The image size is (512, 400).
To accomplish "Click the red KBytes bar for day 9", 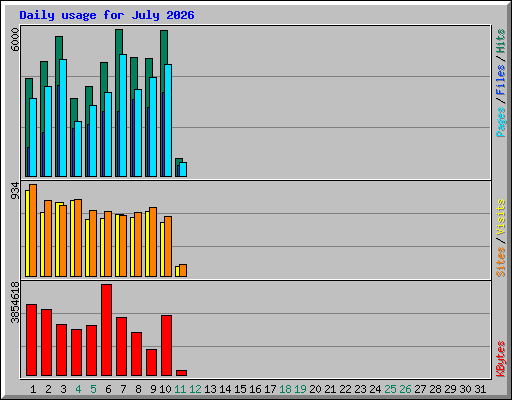I will (x=151, y=363).
